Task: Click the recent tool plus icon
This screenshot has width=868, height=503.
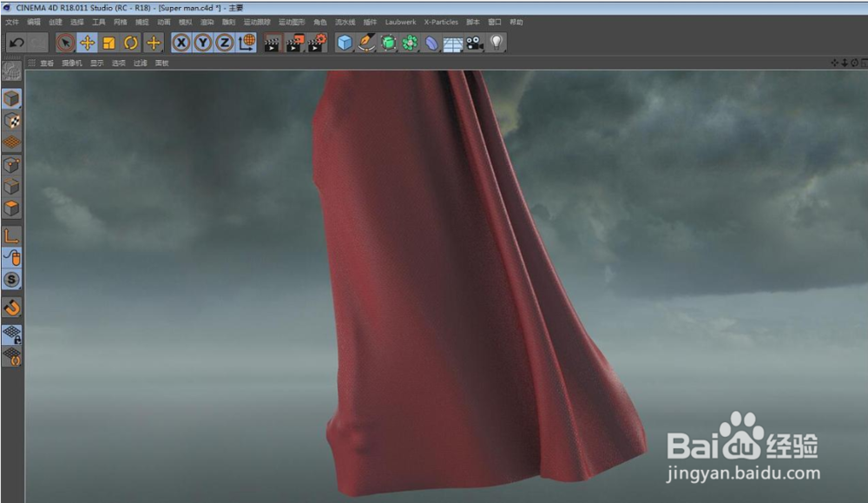Action: pyautogui.click(x=154, y=43)
